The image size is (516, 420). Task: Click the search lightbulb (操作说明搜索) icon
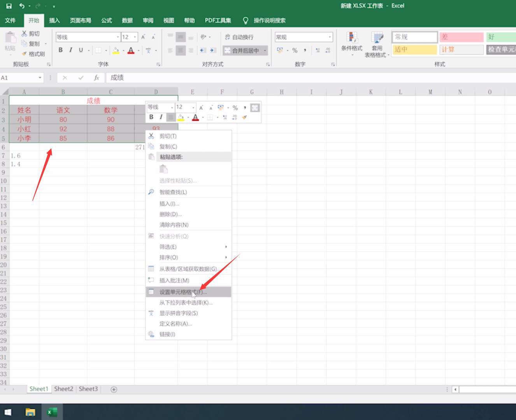(x=246, y=20)
